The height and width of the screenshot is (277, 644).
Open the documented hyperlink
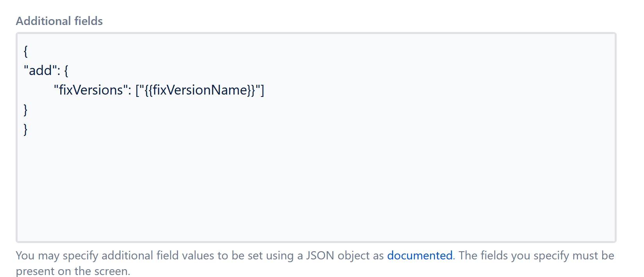click(x=419, y=256)
